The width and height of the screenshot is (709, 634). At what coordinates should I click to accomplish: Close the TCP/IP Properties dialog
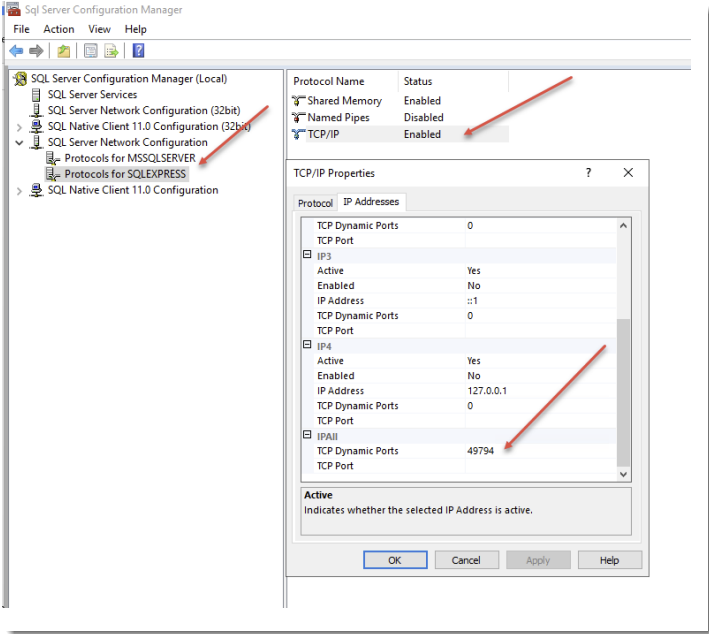click(x=628, y=172)
